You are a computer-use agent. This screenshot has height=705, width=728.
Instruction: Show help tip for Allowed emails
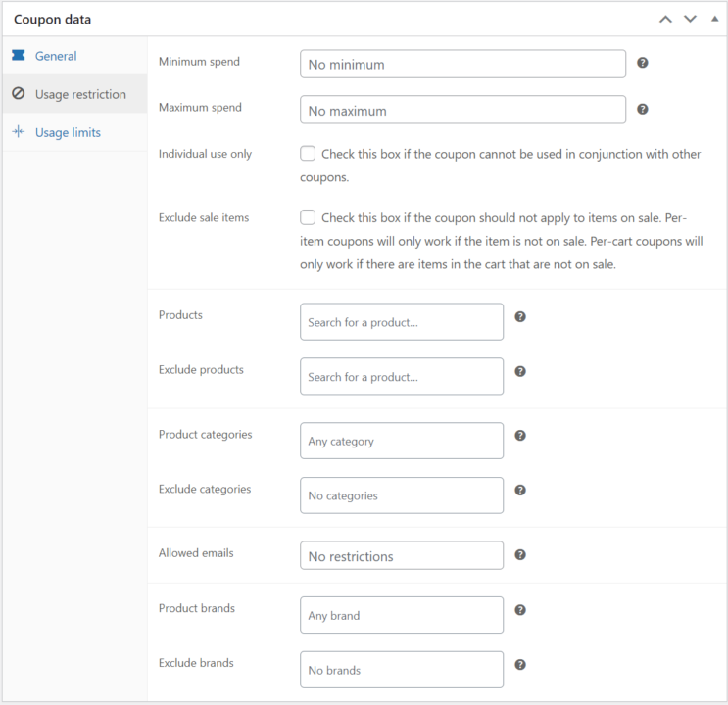(520, 554)
